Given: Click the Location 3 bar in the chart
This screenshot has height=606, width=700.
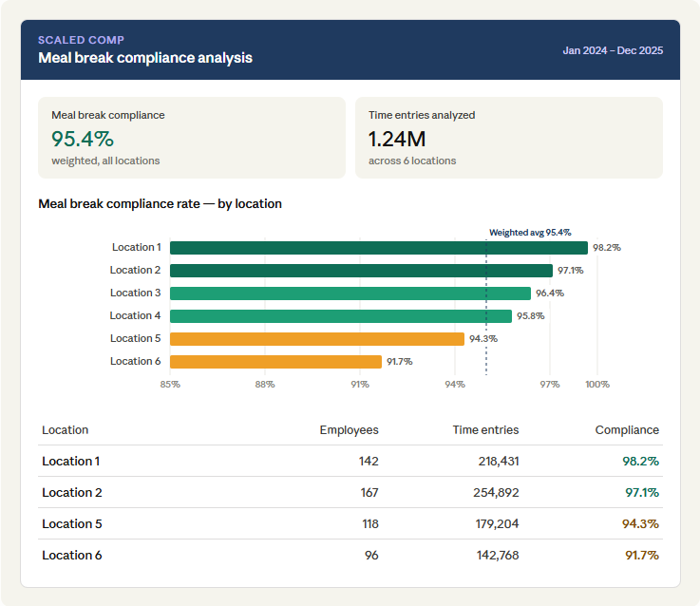Looking at the screenshot, I should (x=350, y=294).
